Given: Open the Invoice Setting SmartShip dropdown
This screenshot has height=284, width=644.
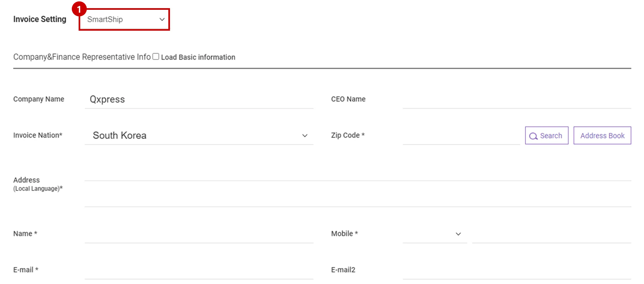Looking at the screenshot, I should pos(124,20).
